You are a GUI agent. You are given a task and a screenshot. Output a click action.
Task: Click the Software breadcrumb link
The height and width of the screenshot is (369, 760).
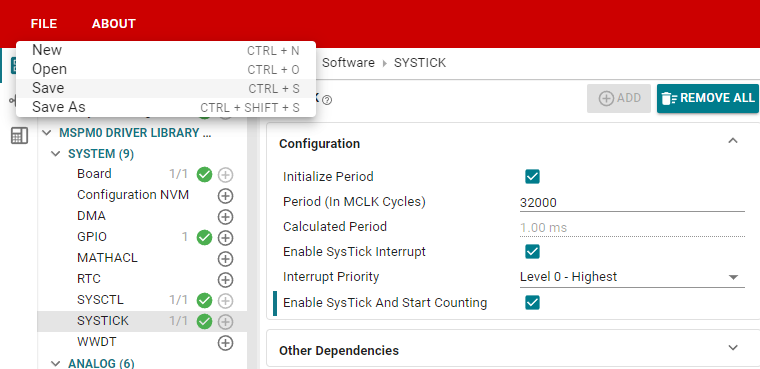pyautogui.click(x=348, y=63)
